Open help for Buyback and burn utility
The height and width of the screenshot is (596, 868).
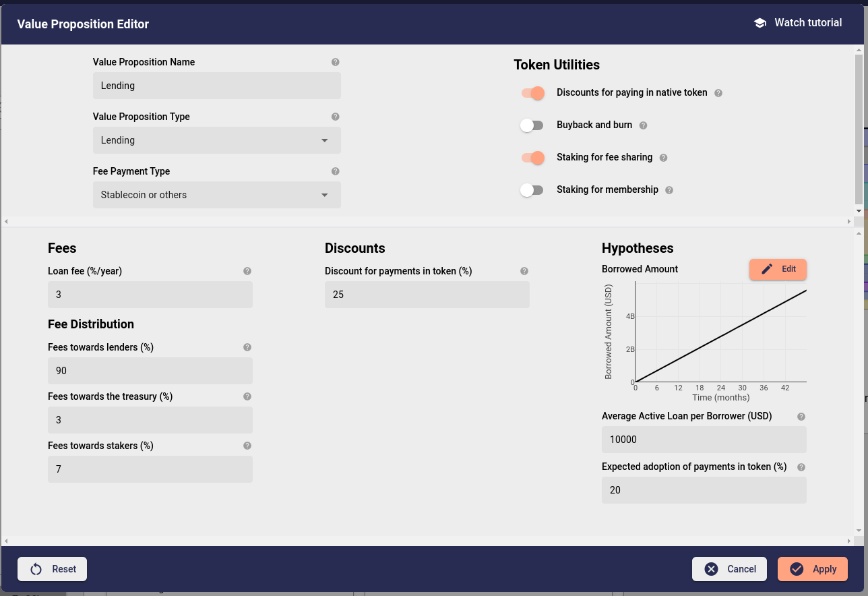tap(643, 125)
